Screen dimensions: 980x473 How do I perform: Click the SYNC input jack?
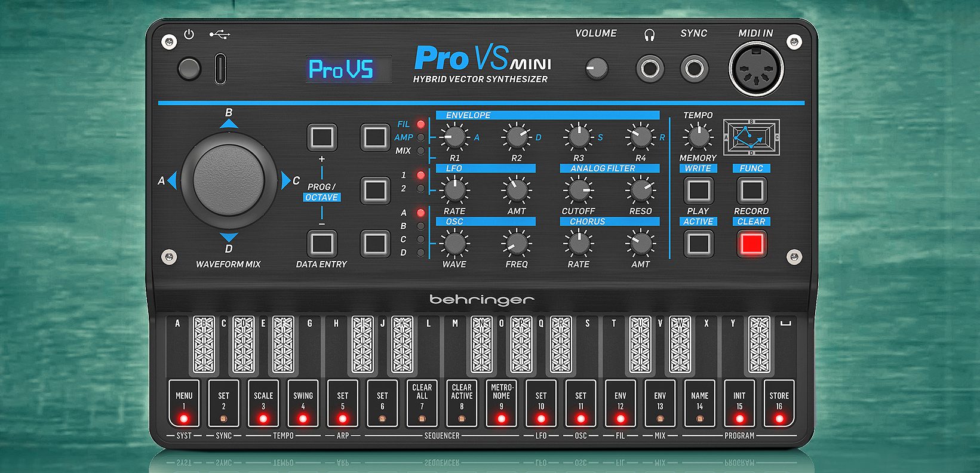coord(694,69)
